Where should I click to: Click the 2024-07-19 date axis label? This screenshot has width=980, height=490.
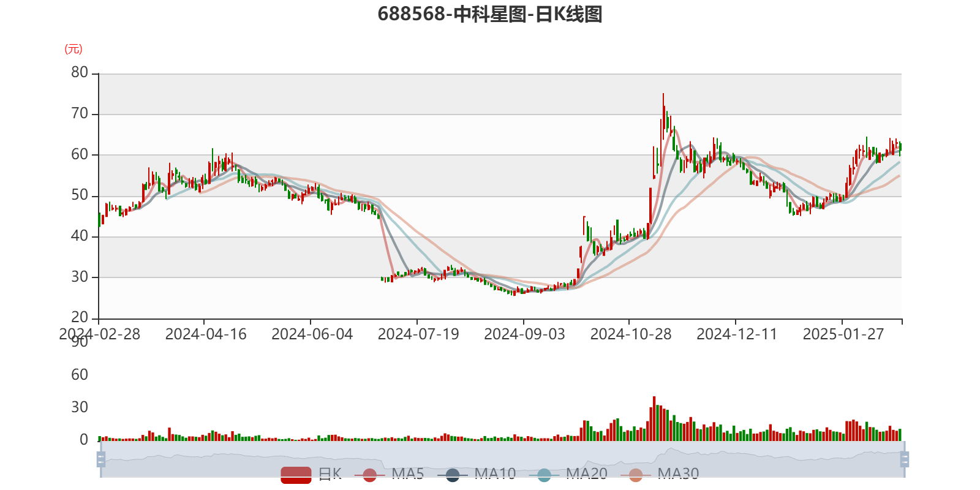(418, 334)
